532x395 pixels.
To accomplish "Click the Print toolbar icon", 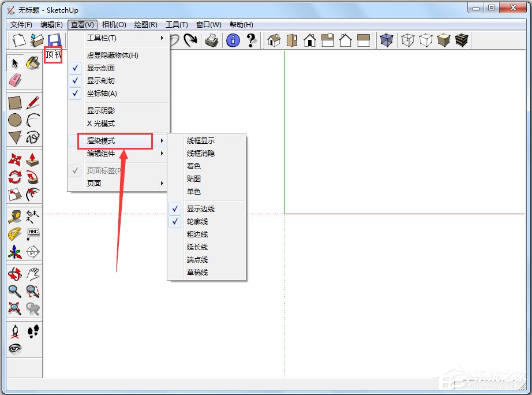I will click(212, 40).
